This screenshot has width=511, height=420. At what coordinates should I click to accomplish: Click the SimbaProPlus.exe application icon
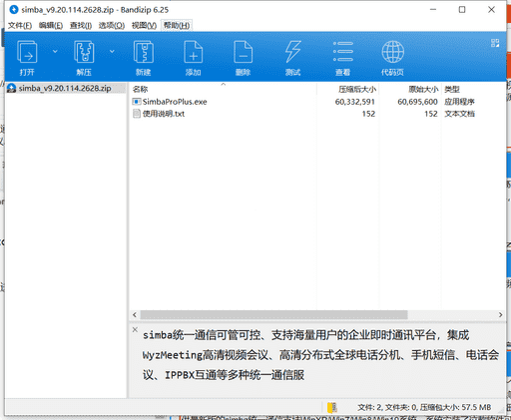[x=137, y=102]
